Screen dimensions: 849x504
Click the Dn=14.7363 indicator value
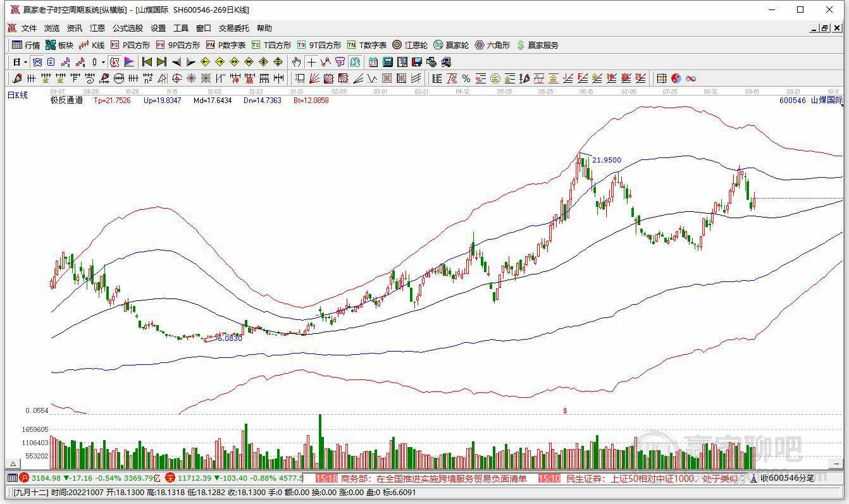[263, 100]
